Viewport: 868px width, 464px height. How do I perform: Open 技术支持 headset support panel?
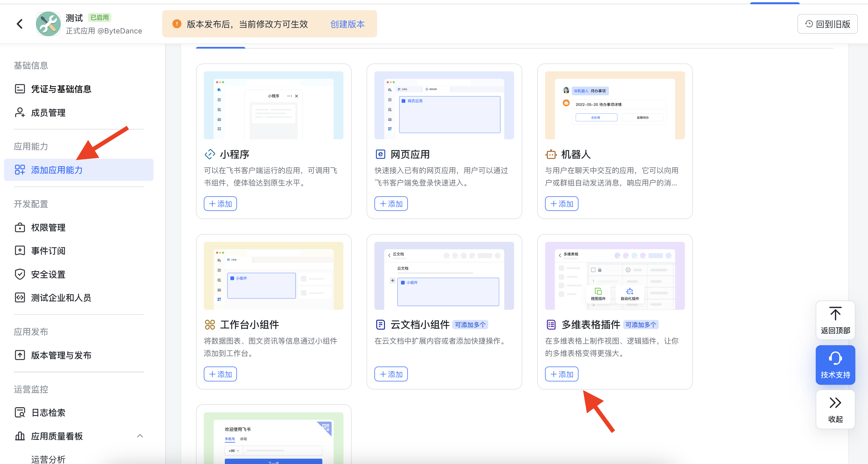pyautogui.click(x=835, y=365)
